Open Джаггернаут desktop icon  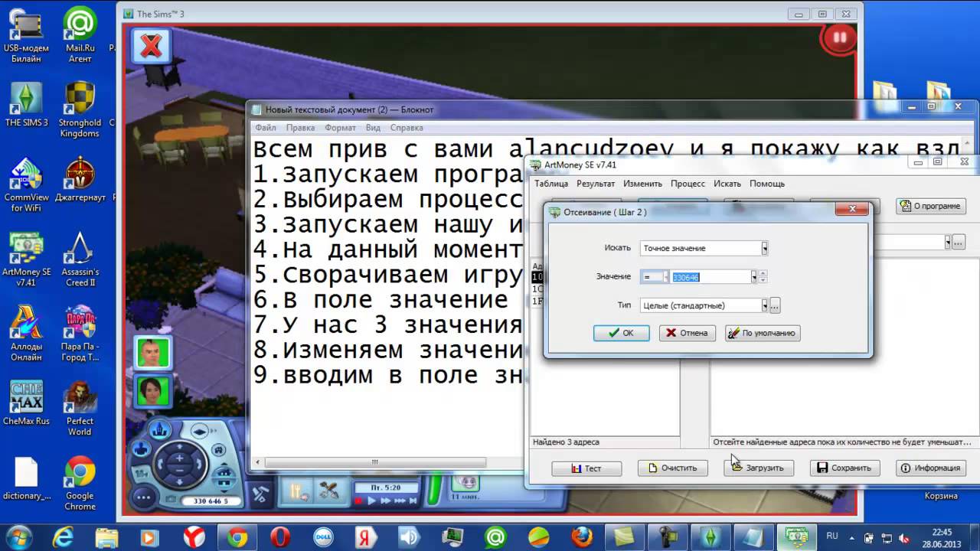(80, 180)
